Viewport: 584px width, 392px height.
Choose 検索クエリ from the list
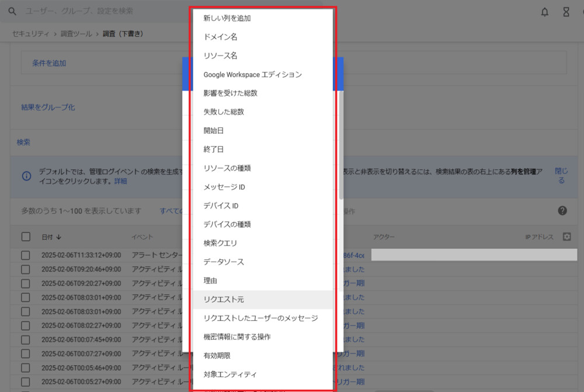point(263,244)
